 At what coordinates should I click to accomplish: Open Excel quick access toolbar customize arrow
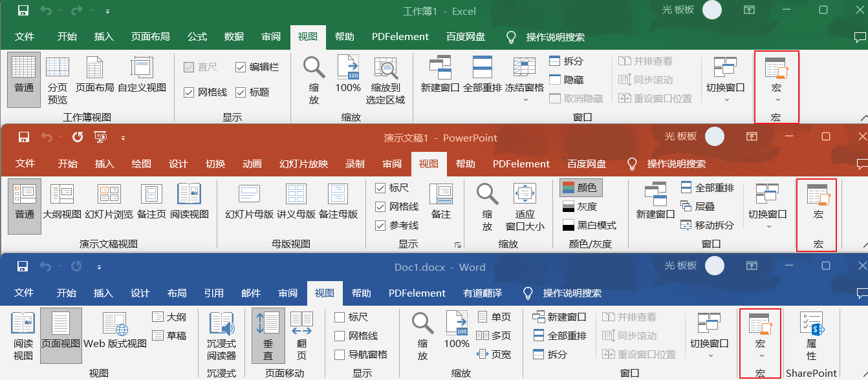click(107, 12)
